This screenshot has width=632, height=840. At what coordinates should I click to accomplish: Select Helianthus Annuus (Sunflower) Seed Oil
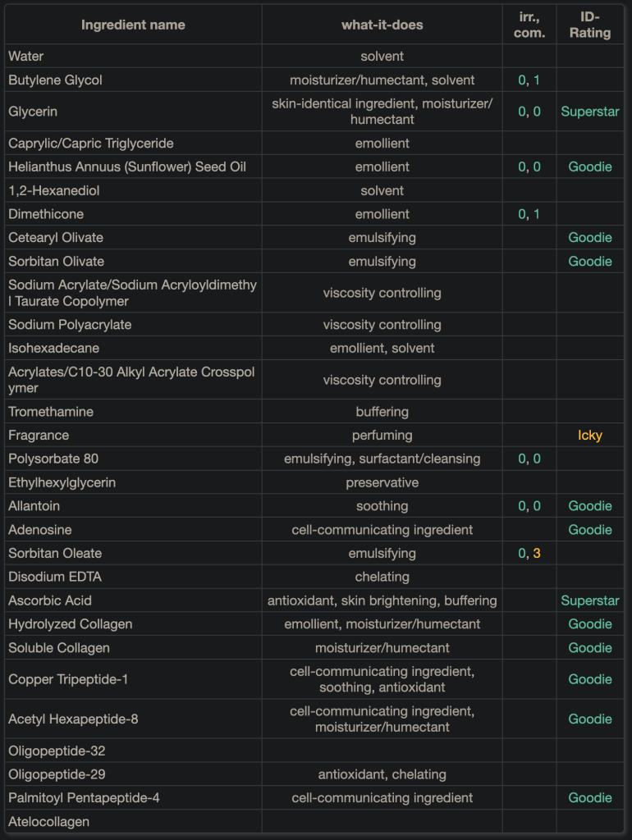click(x=127, y=167)
